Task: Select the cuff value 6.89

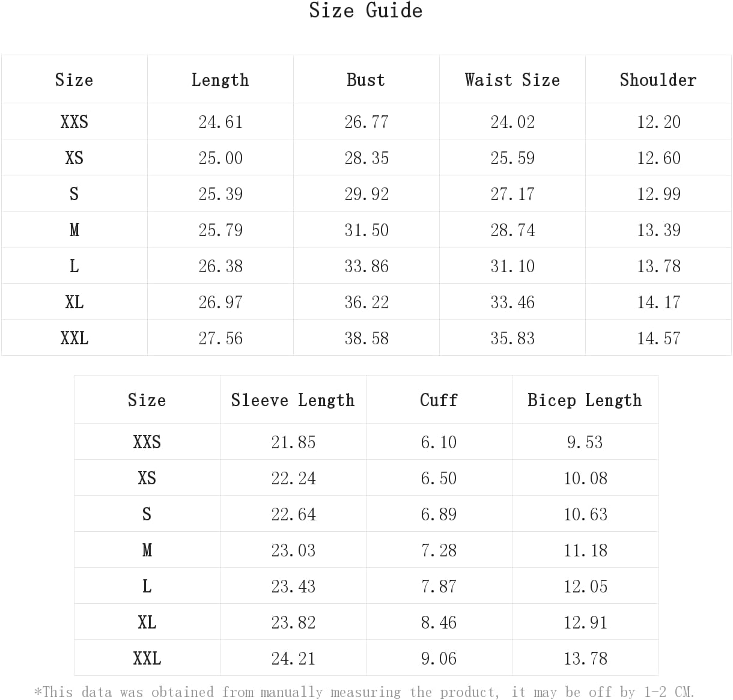Action: [x=439, y=514]
